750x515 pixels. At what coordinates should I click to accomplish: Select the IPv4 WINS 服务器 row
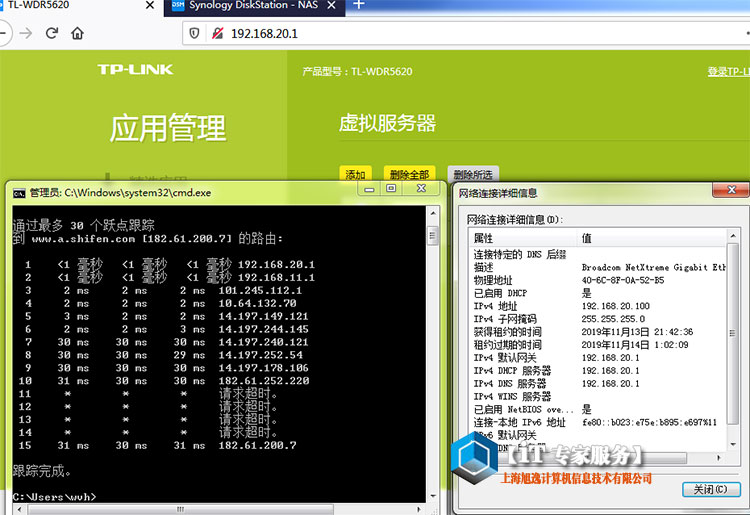click(x=597, y=396)
